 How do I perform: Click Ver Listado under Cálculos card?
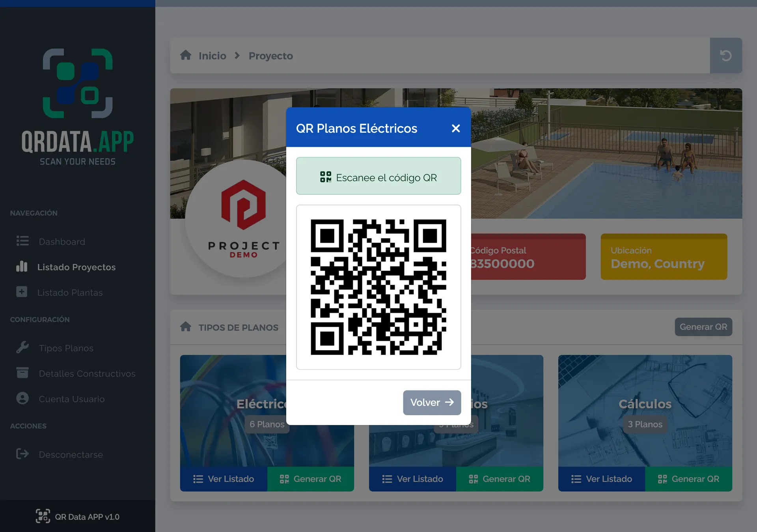(x=602, y=479)
